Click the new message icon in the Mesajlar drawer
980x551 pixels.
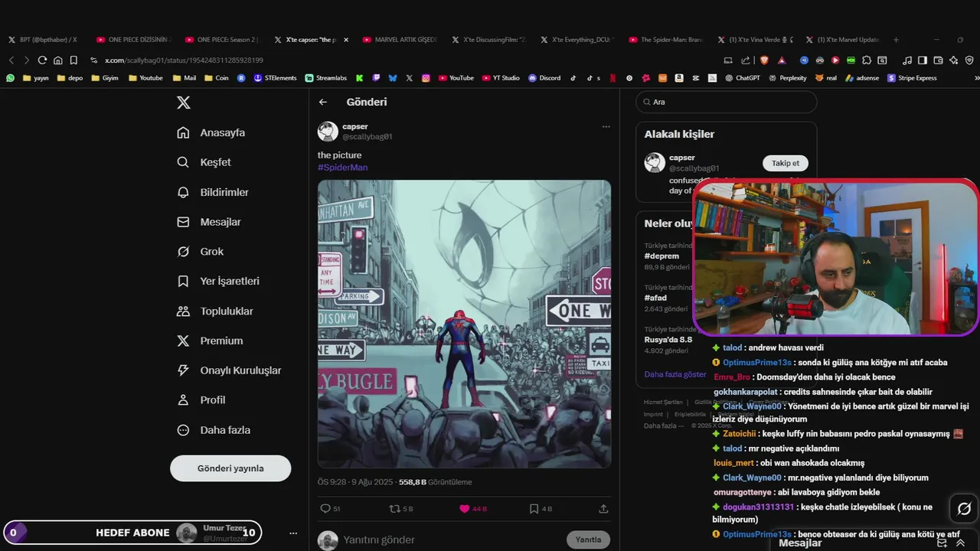click(x=942, y=543)
